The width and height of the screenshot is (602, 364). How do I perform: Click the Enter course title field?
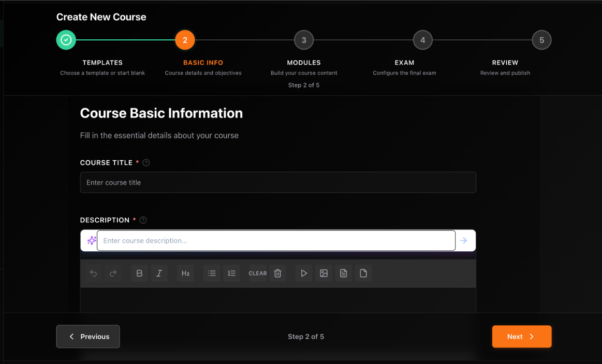(x=278, y=182)
